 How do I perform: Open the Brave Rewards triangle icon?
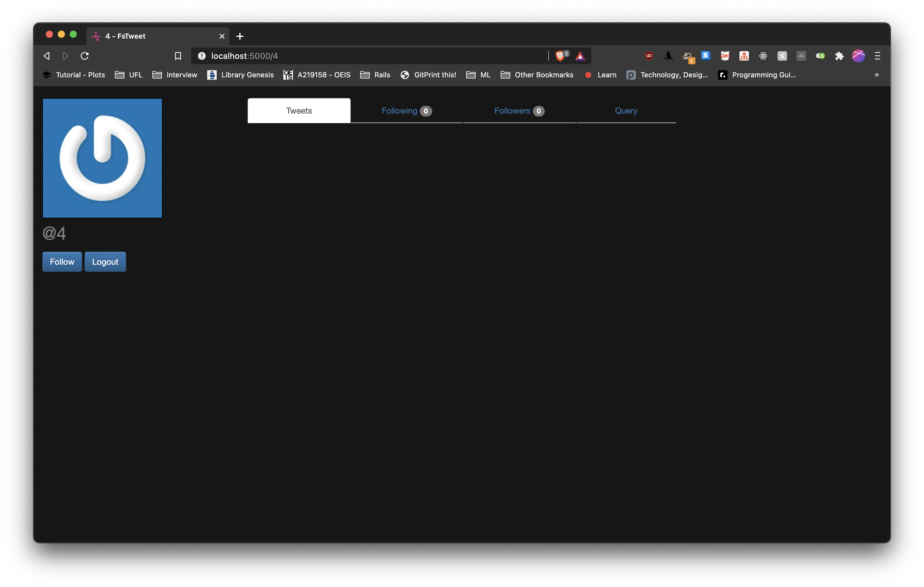click(580, 56)
